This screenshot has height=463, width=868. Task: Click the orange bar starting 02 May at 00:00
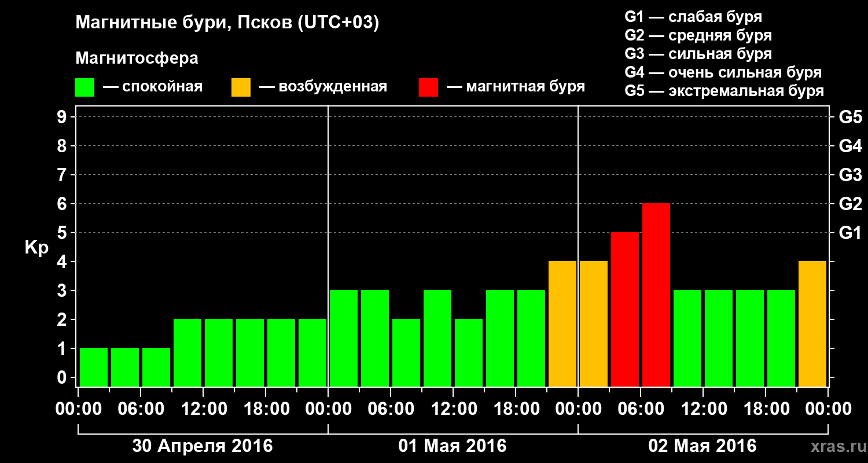pos(594,324)
